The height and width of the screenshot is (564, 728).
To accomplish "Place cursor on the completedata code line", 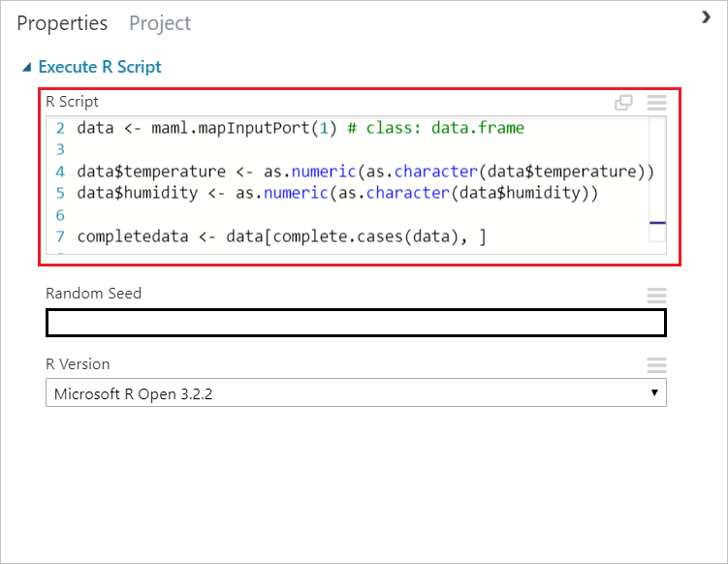I will click(x=281, y=236).
